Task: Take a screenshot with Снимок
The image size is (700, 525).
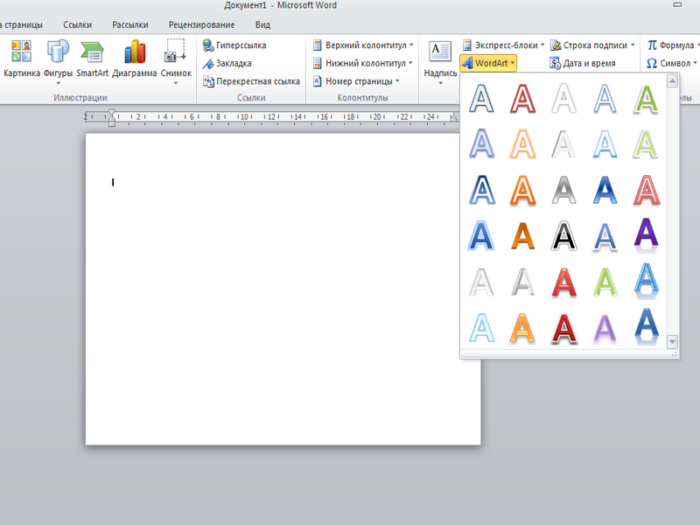Action: [x=176, y=59]
